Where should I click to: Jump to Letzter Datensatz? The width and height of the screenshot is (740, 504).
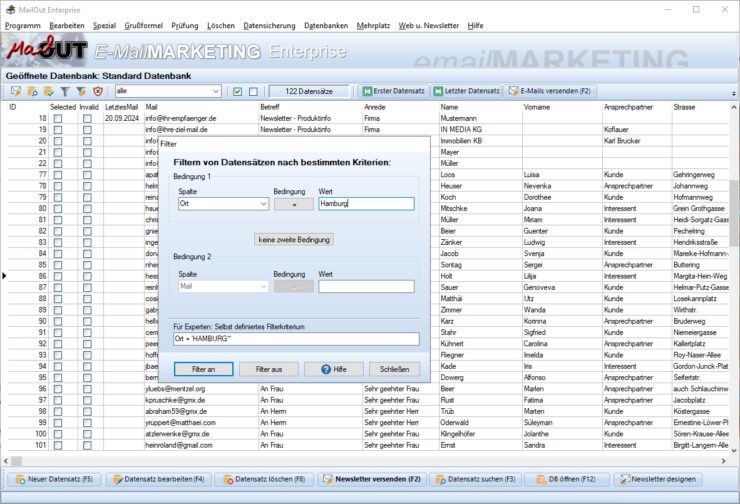[x=466, y=91]
